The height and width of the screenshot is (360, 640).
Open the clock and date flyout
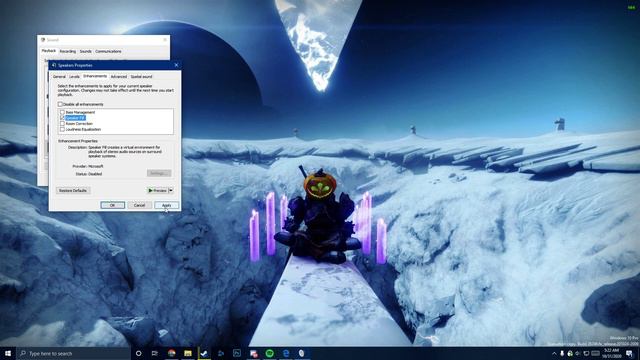(611, 353)
